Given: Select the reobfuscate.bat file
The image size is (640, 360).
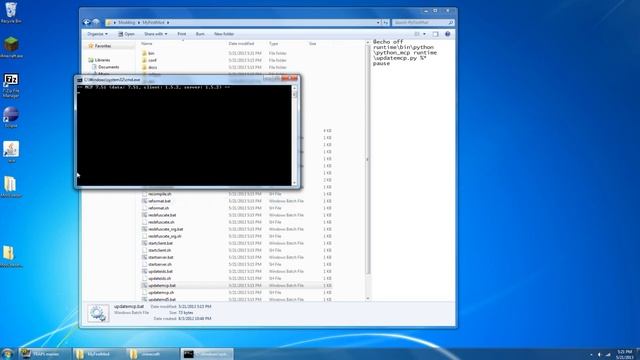Looking at the screenshot, I should coord(162,215).
